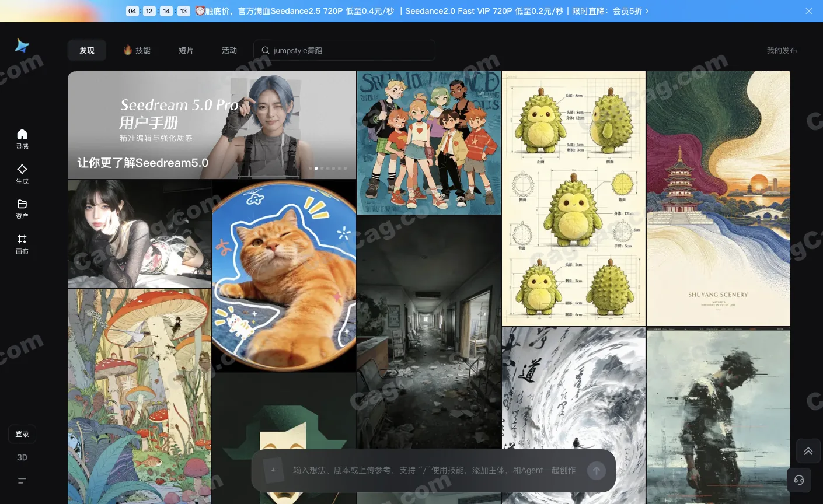
Task: Open the cartoon kids group illustration
Action: [x=429, y=143]
